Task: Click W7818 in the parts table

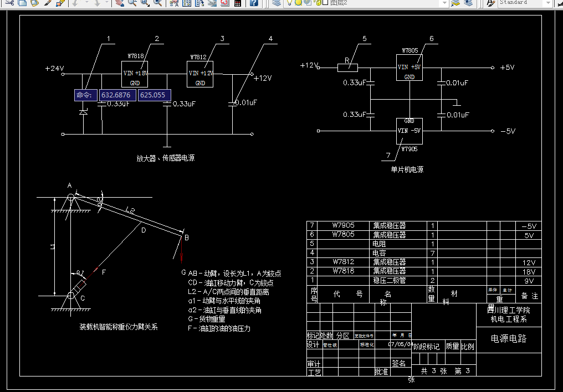Action: [343, 271]
